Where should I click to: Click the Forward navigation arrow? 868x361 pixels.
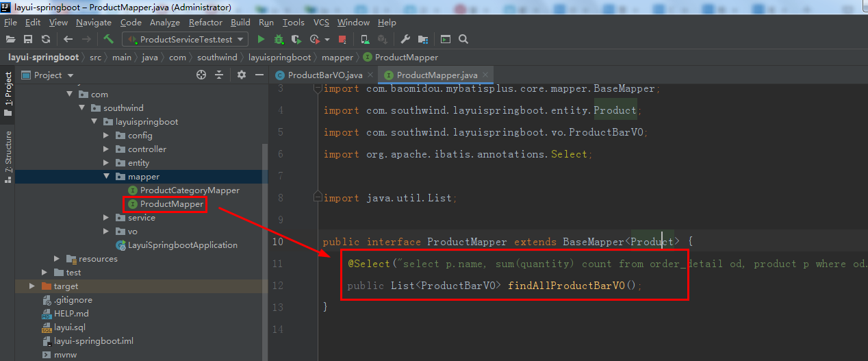(87, 39)
